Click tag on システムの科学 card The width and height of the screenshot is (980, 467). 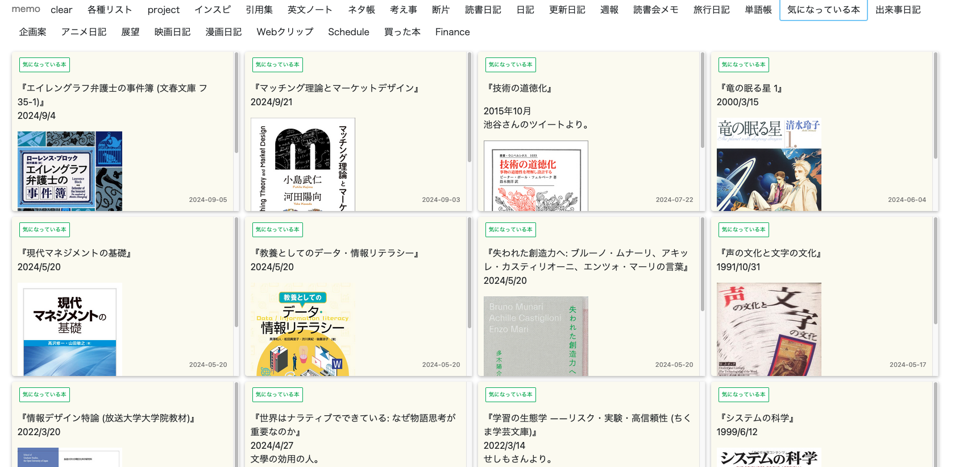744,395
